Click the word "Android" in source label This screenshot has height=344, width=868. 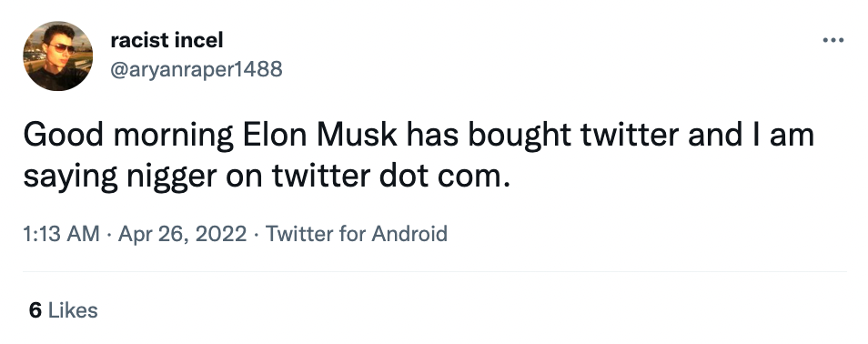[409, 234]
